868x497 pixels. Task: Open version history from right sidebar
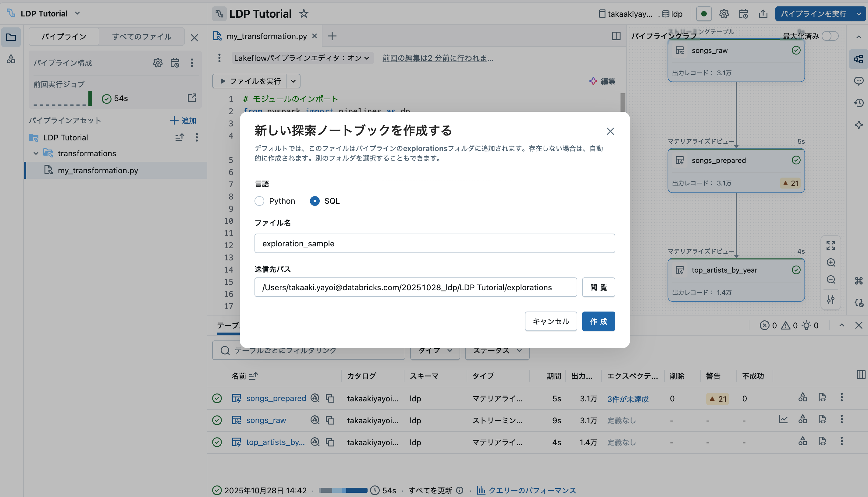tap(859, 103)
